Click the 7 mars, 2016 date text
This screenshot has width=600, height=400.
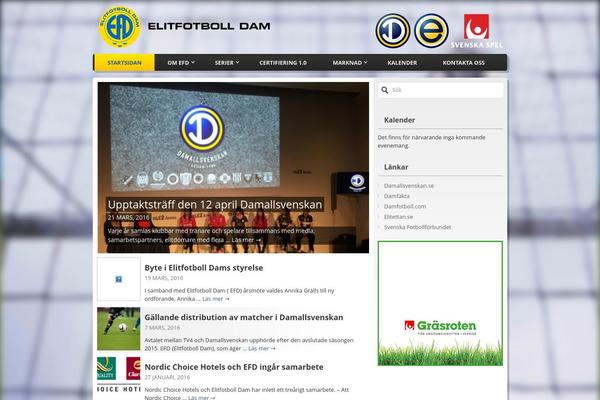click(x=162, y=328)
